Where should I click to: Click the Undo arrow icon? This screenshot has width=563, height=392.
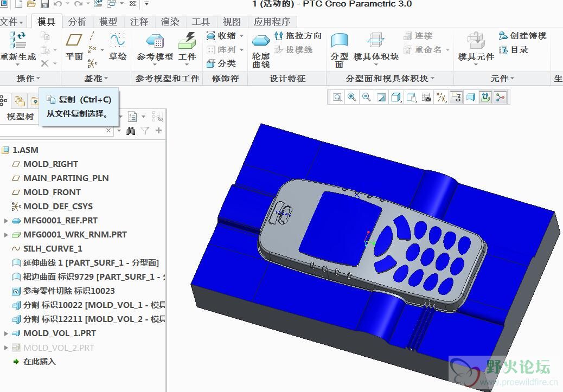click(57, 4)
